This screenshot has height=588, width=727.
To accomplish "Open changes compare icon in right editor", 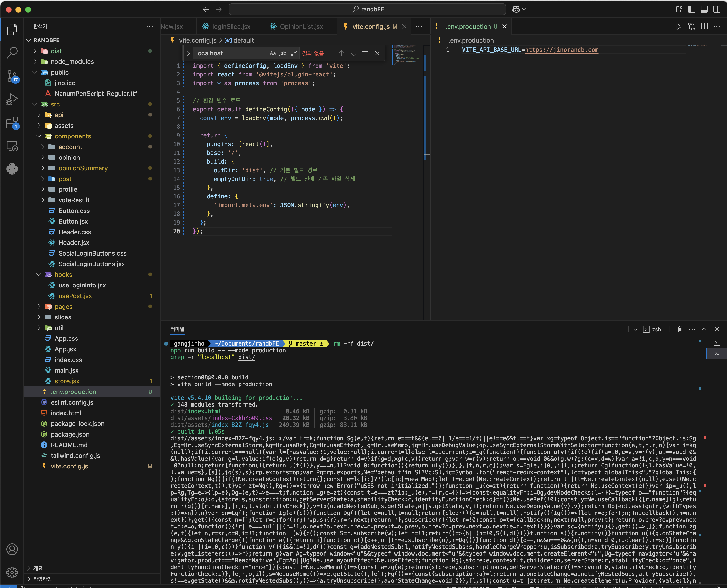I will (691, 26).
